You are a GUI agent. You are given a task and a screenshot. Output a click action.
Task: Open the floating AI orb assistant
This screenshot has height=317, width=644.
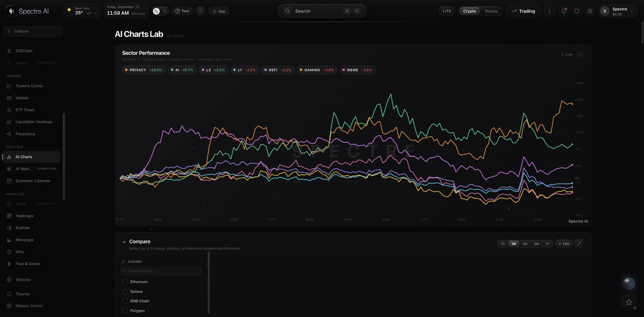click(629, 284)
